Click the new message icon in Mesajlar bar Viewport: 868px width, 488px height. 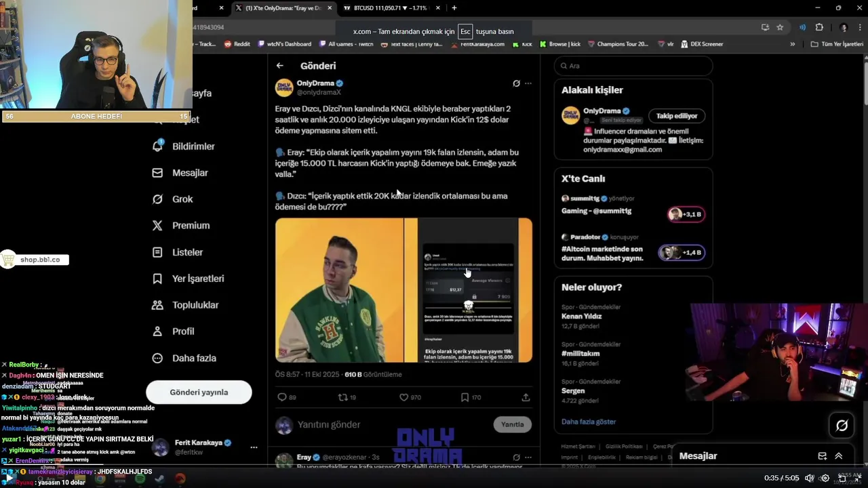(x=823, y=456)
